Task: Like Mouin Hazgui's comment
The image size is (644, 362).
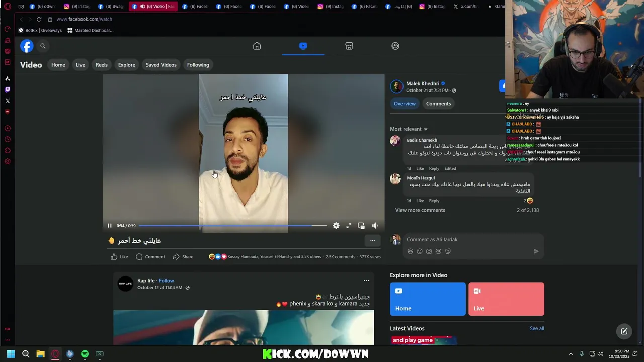Action: pos(420,201)
